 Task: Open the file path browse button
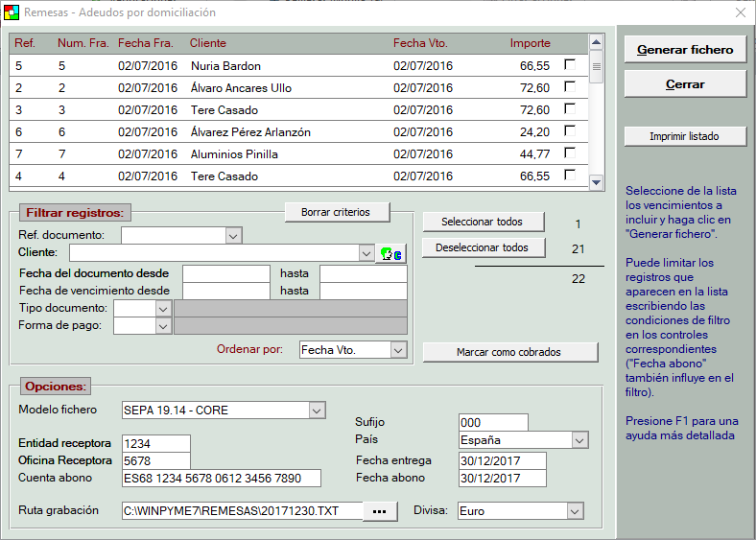click(x=380, y=511)
